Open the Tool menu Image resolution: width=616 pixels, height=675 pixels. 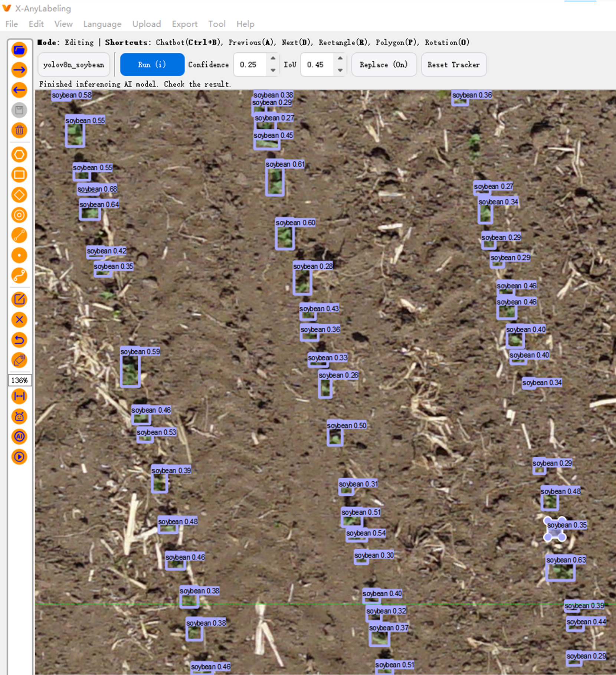(x=217, y=24)
